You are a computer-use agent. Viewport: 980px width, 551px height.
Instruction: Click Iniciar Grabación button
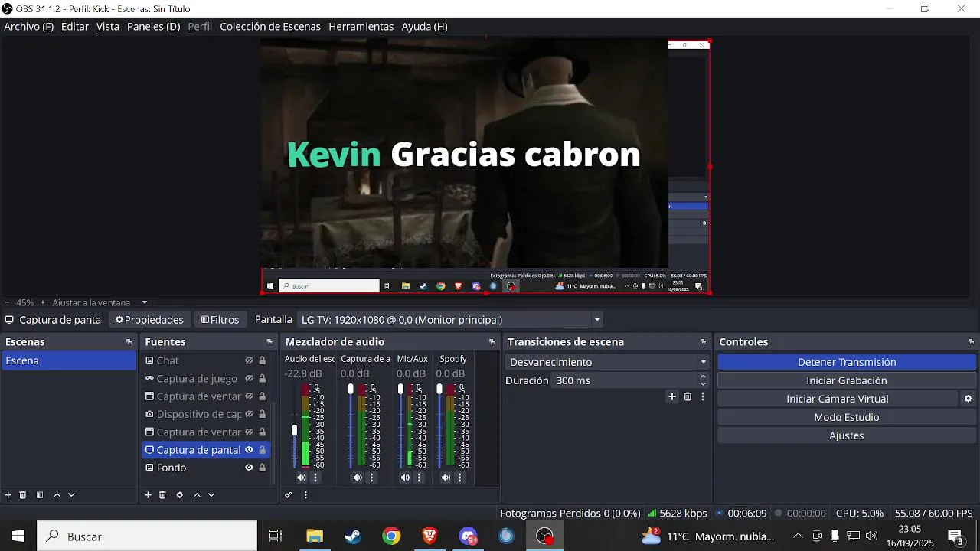847,380
